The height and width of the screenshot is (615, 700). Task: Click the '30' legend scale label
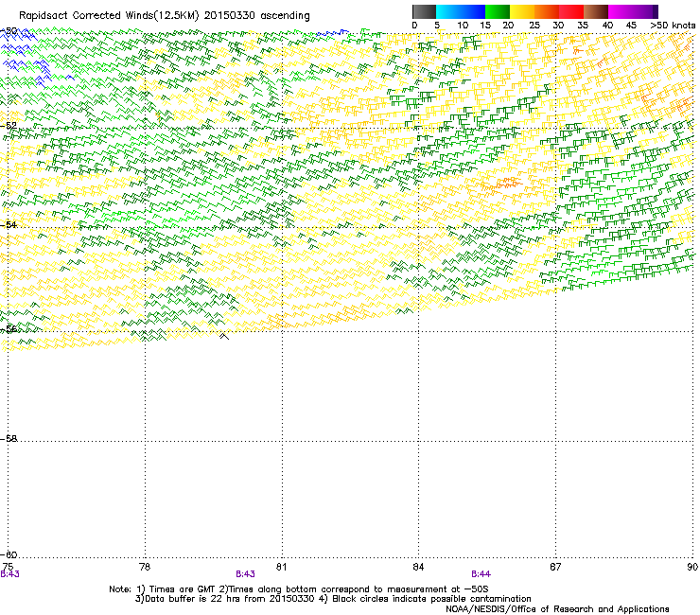click(558, 26)
